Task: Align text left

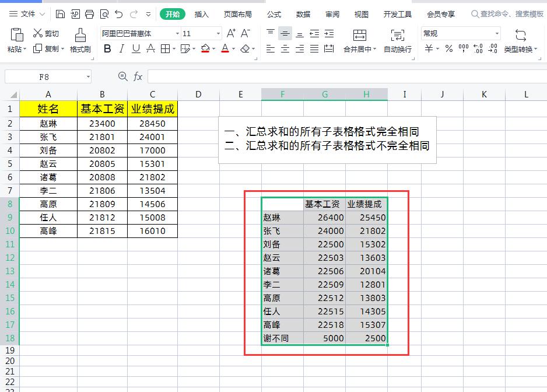Action: click(271, 48)
